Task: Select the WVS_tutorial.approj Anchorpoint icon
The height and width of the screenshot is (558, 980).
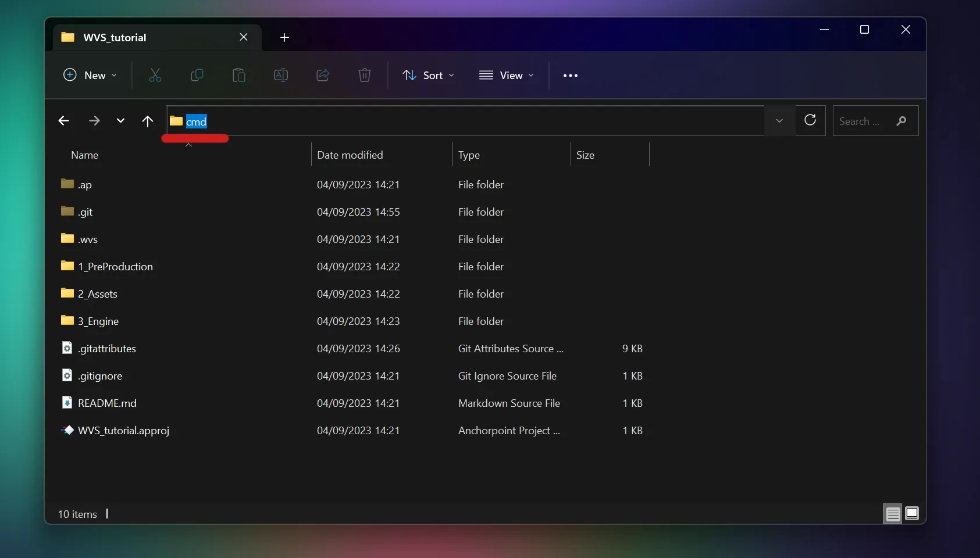Action: (67, 430)
